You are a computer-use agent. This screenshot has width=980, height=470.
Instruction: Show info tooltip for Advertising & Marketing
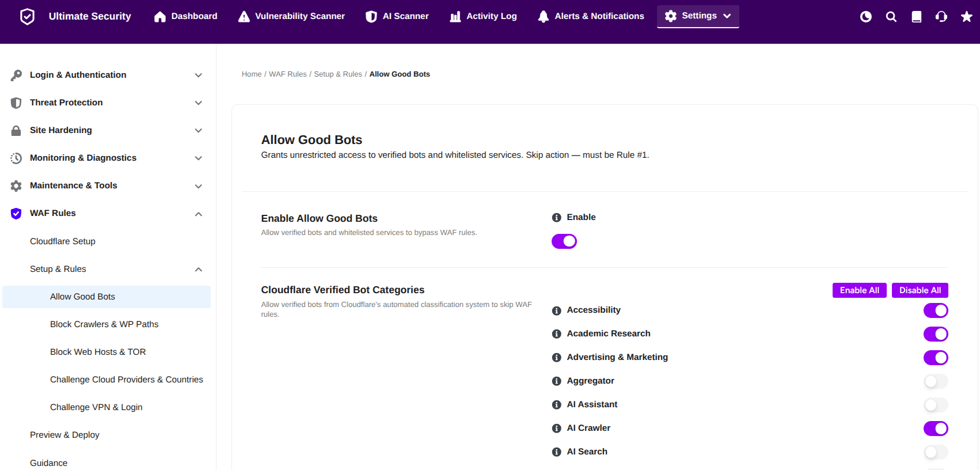(557, 358)
